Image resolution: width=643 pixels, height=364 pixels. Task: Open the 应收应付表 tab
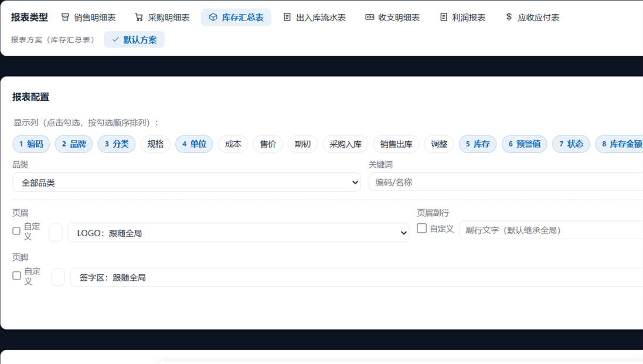[532, 17]
